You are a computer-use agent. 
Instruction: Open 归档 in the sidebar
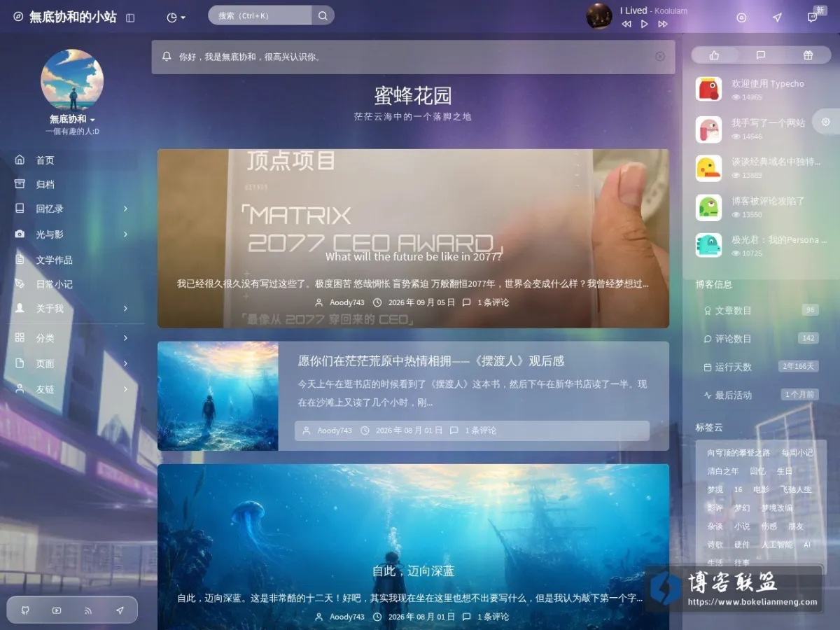click(72, 184)
